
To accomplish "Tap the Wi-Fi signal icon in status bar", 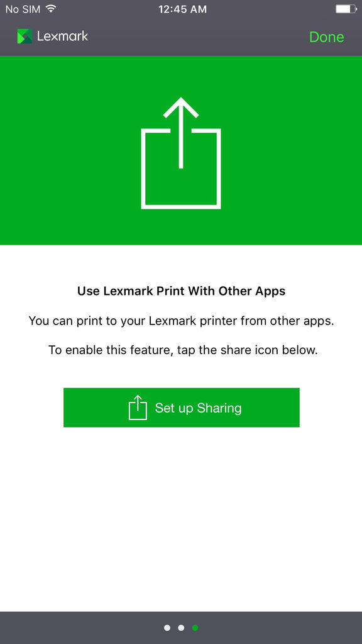I will [x=51, y=9].
